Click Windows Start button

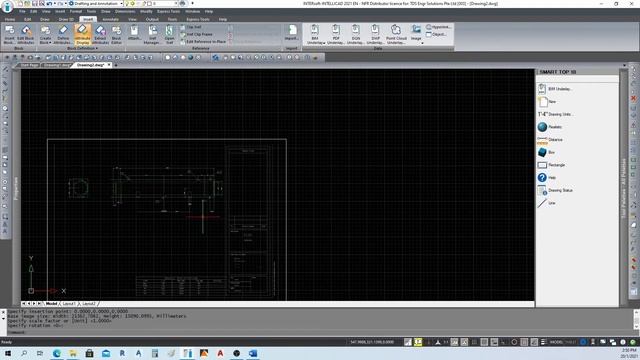(7, 353)
